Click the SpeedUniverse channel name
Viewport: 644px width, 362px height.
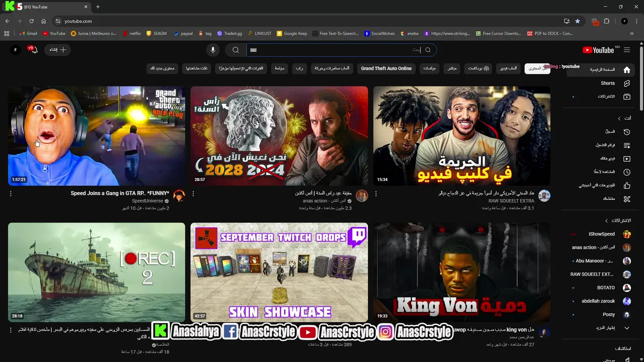[x=147, y=201]
